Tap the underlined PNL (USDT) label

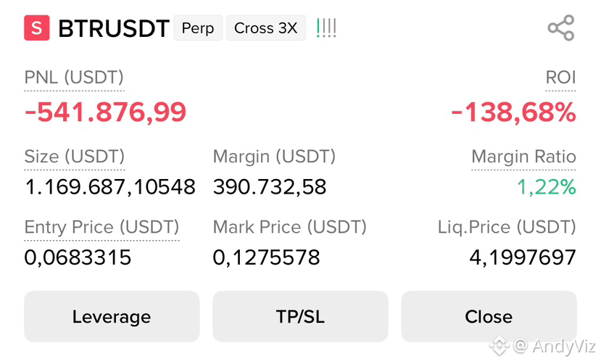74,78
